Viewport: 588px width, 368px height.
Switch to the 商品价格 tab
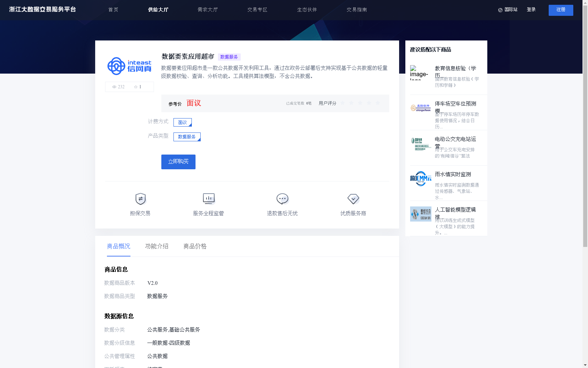(195, 246)
